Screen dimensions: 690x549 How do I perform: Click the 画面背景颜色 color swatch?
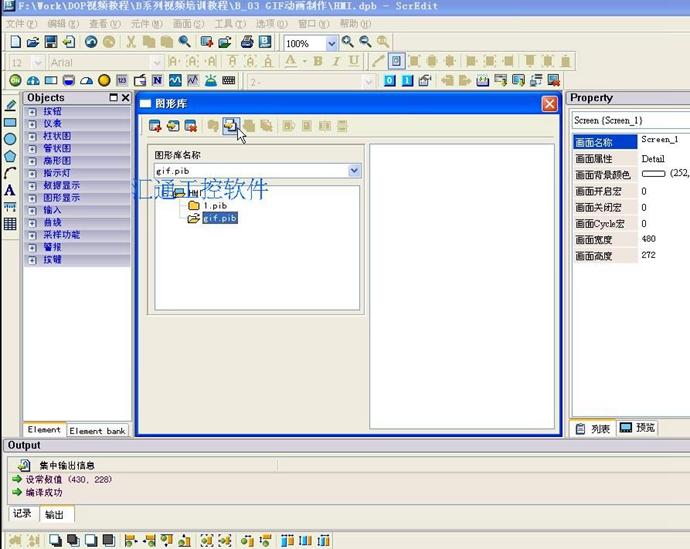coord(653,174)
